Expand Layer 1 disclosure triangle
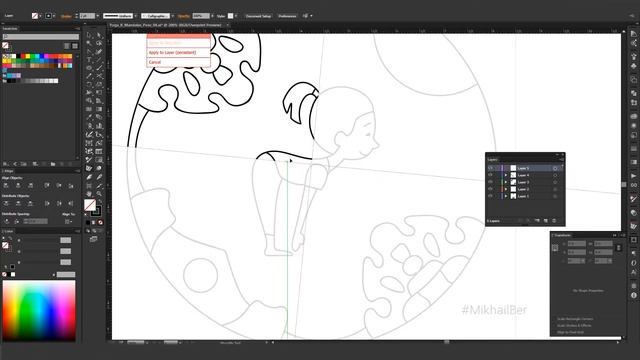The height and width of the screenshot is (360, 640). [506, 196]
